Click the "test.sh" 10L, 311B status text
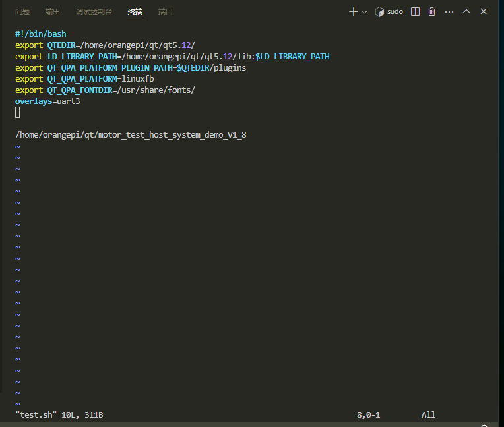Viewport: 504px width, 427px height. tap(59, 414)
